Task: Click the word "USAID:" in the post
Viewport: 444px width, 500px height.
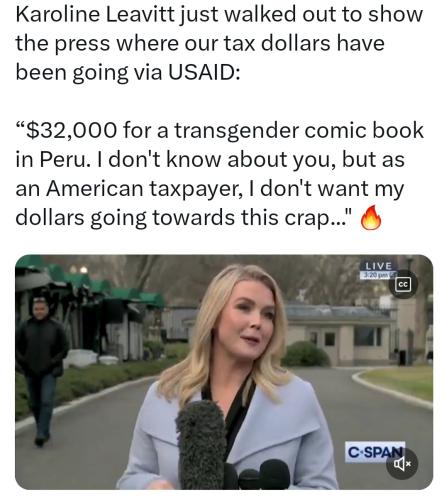Action: click(x=204, y=72)
